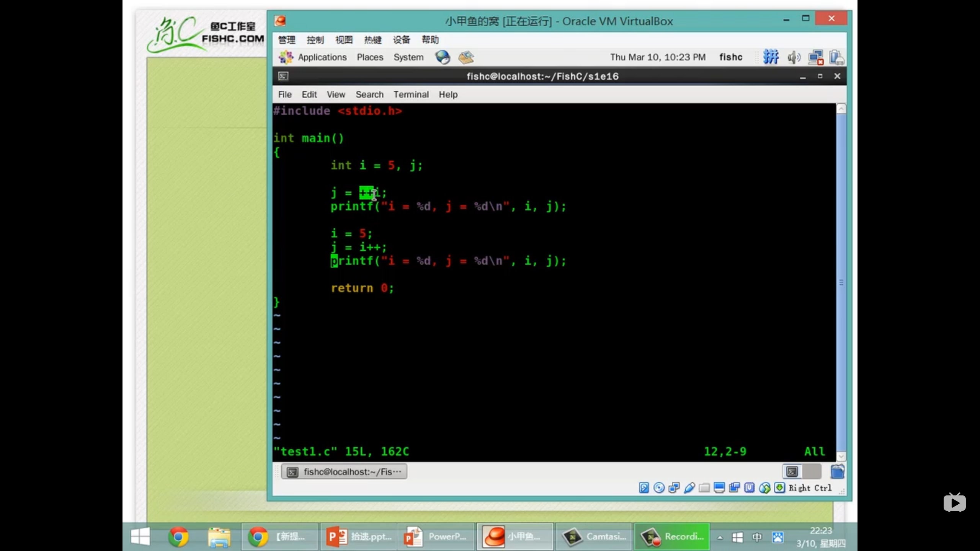Screen dimensions: 980x551
Task: Open the terminal window menu icon
Action: [283, 76]
